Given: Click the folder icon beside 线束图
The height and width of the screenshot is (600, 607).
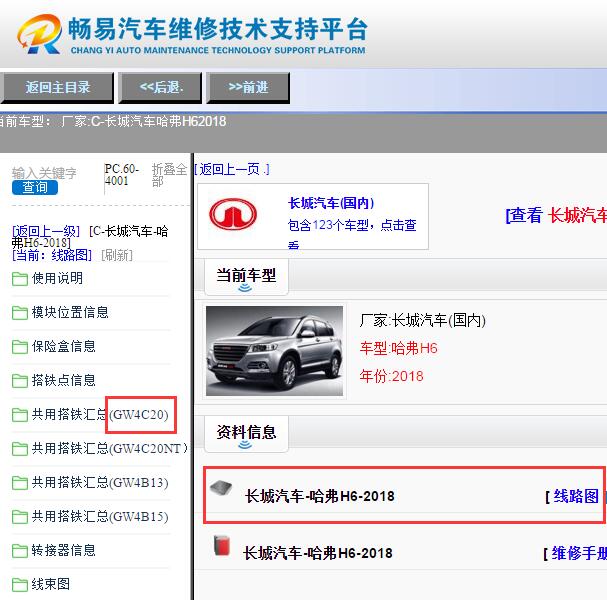Looking at the screenshot, I should click(20, 585).
